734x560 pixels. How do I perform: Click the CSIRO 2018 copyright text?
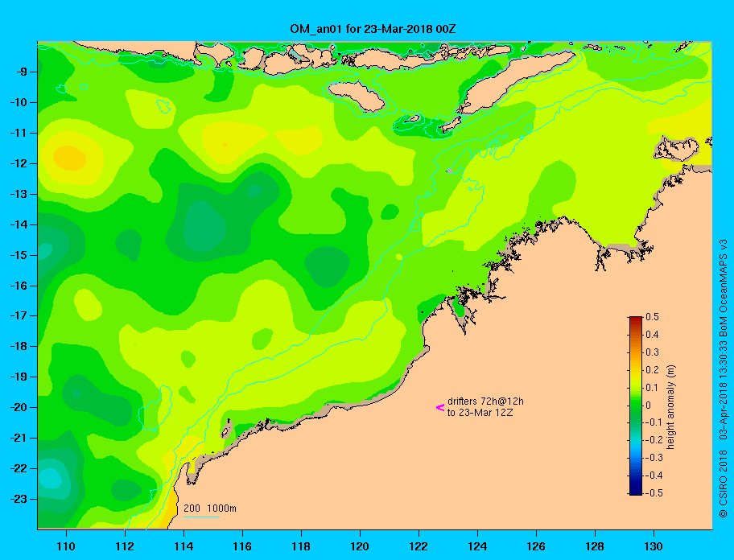click(x=723, y=484)
